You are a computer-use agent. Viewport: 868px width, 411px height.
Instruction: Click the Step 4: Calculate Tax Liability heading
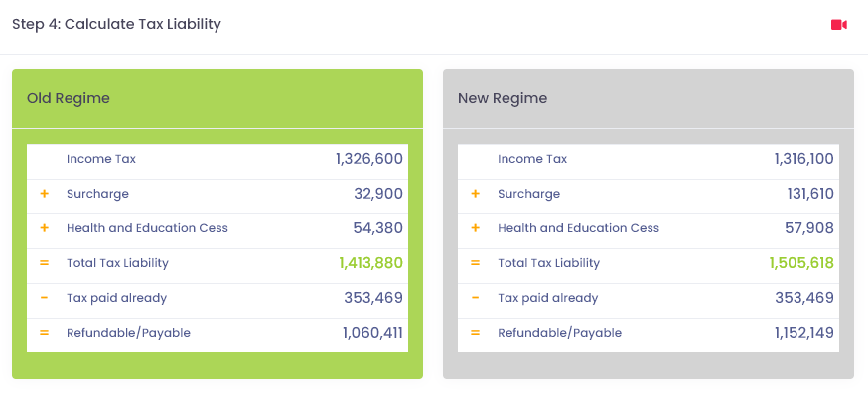coord(117,25)
